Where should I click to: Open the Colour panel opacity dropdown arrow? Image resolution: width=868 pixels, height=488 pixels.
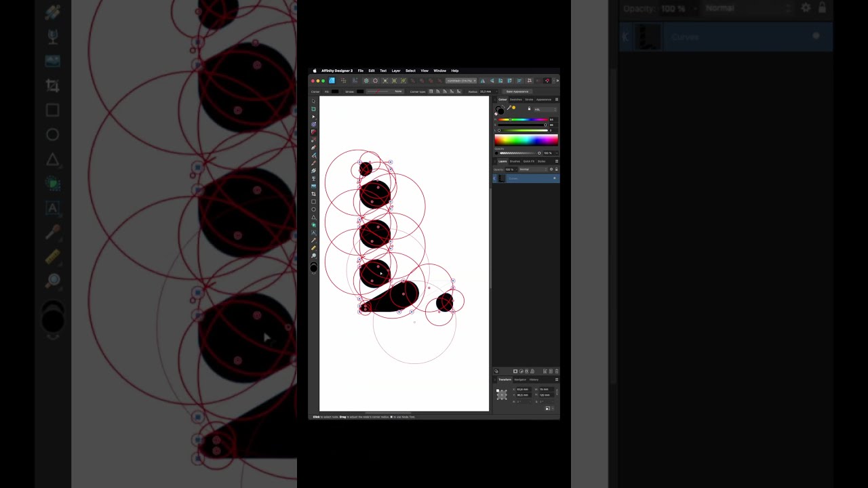(557, 153)
